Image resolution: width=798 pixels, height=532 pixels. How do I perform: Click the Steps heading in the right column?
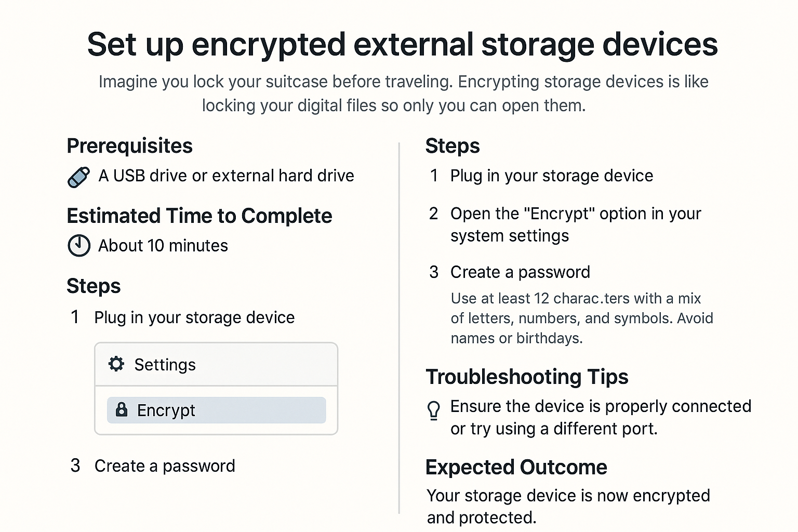[453, 146]
